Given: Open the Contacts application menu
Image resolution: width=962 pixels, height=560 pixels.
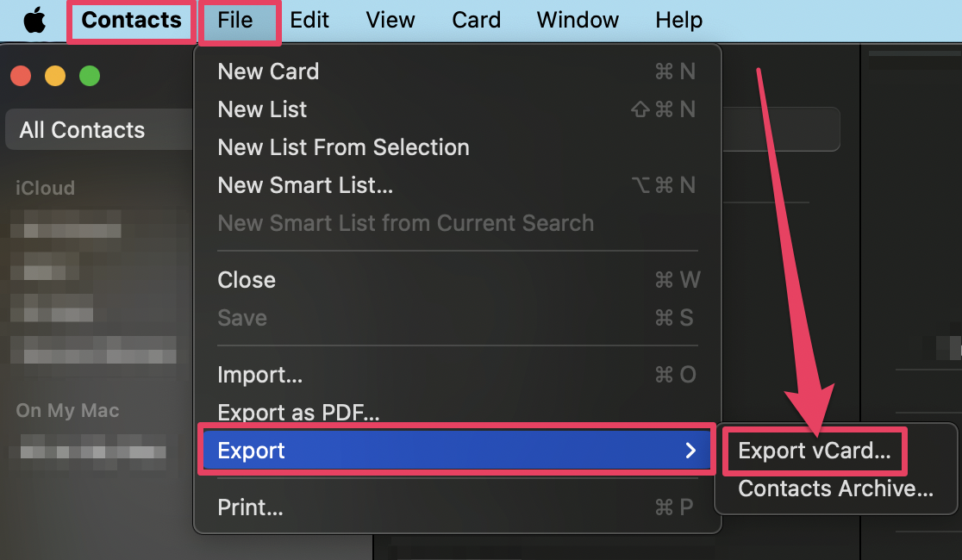Looking at the screenshot, I should tap(131, 20).
